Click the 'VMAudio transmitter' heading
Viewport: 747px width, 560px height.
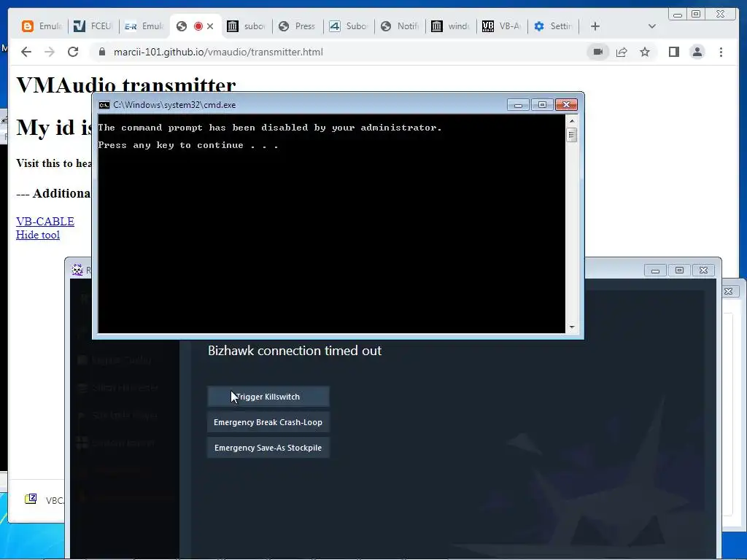126,85
